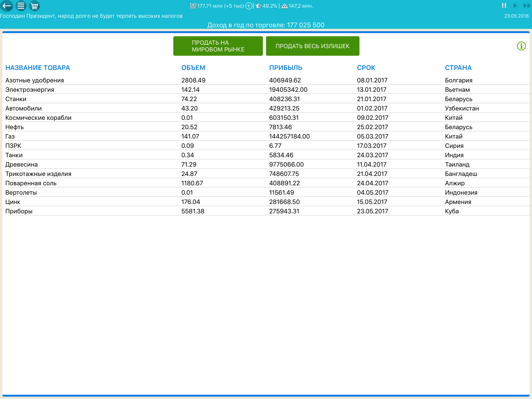Click the СТРАНА column header

tap(458, 68)
